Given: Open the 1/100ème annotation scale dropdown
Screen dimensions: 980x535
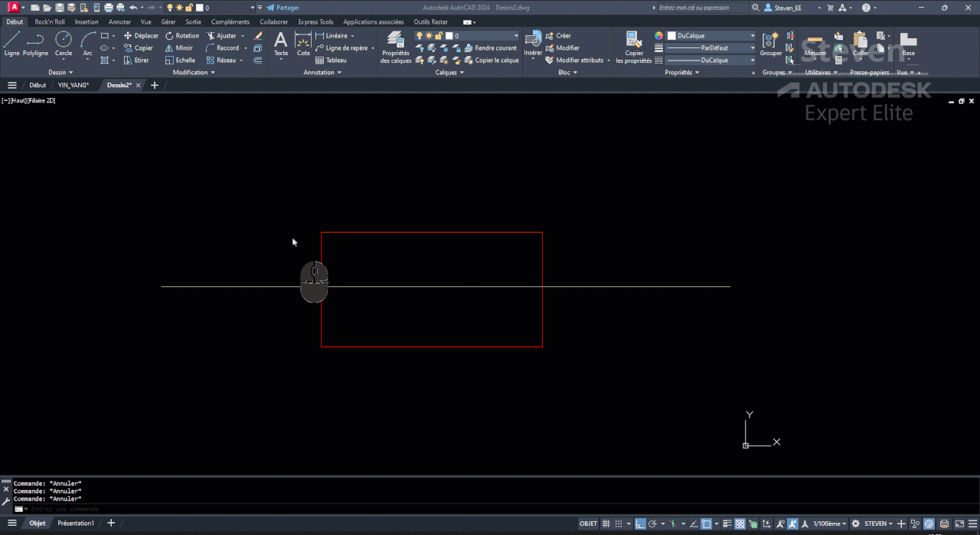Looking at the screenshot, I should click(830, 524).
